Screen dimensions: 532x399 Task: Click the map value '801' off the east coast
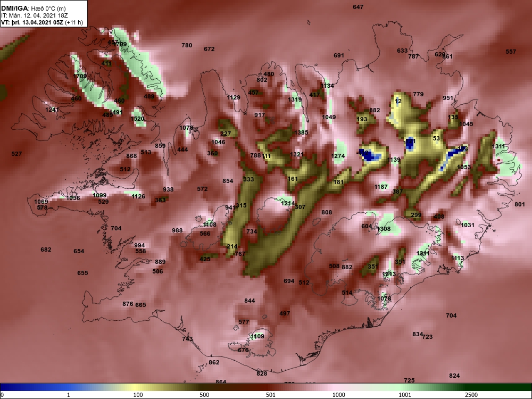pyautogui.click(x=519, y=204)
